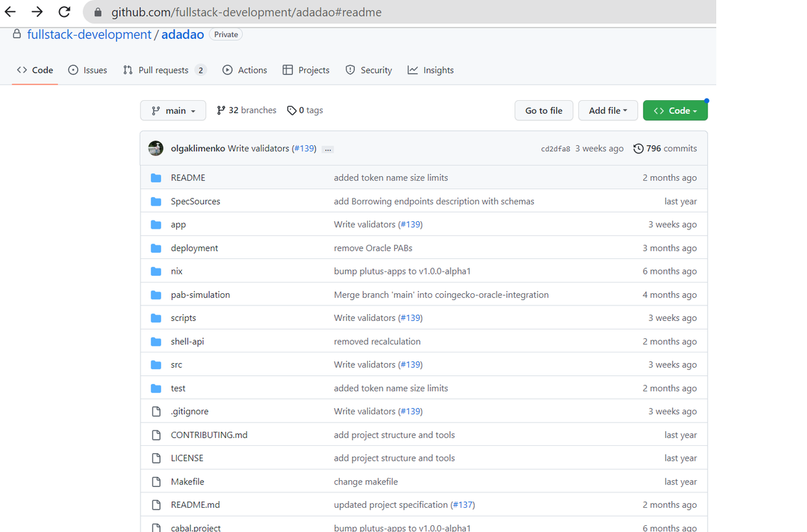Click the folder icon beside README directory
Viewport: 807px width, 532px height.
(x=156, y=178)
